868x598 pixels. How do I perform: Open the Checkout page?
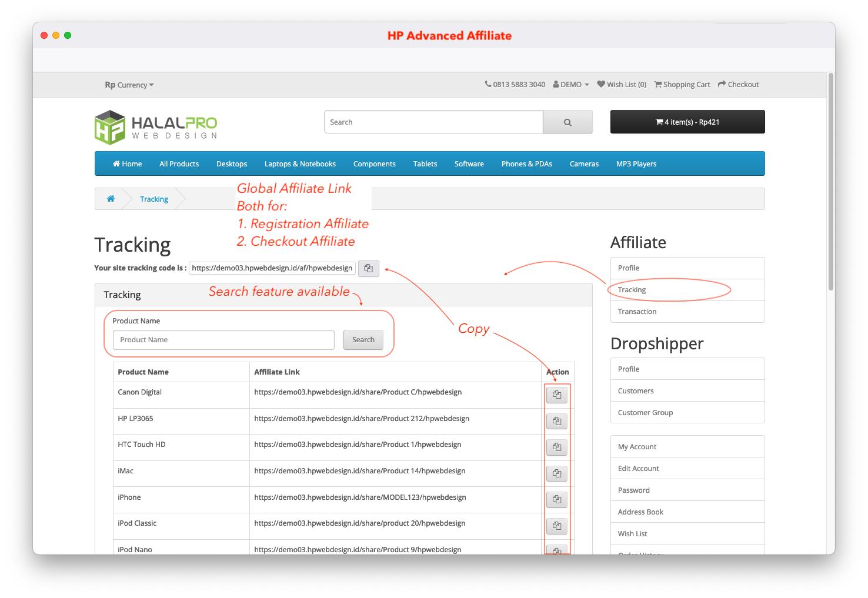point(738,84)
